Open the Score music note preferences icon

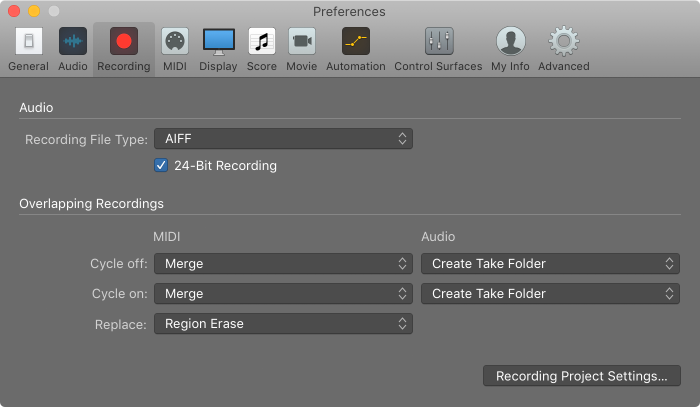click(x=262, y=41)
